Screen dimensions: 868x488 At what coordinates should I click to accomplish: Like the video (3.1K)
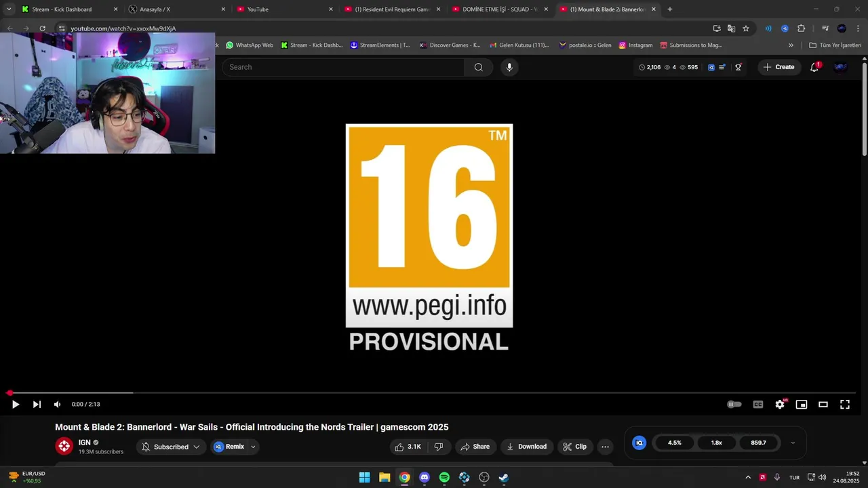(x=408, y=447)
